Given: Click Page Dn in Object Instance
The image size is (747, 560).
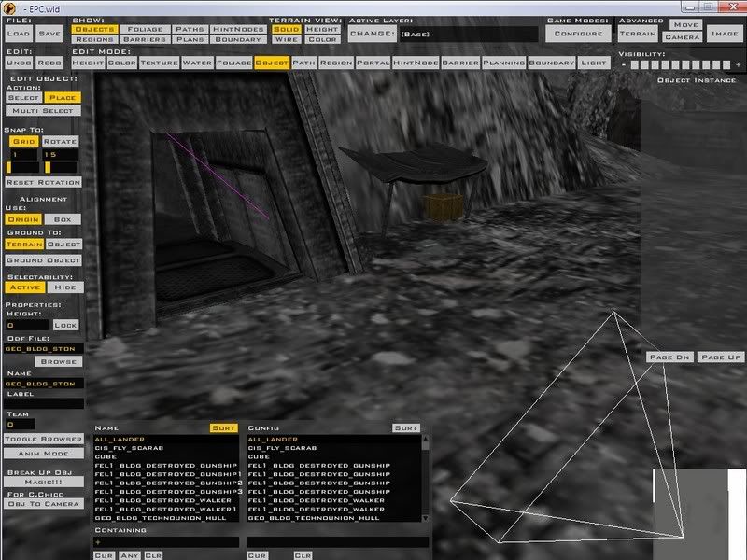Looking at the screenshot, I should click(669, 357).
